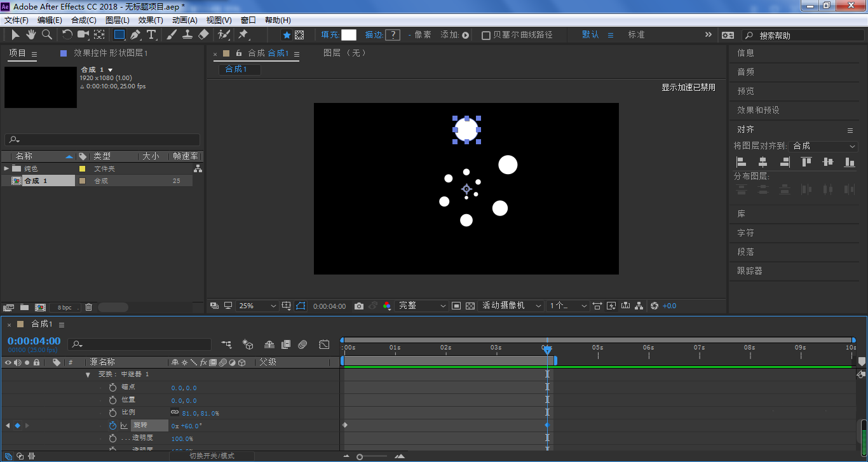Open the 效果(T) menu
Viewport: 868px width, 462px height.
click(x=151, y=20)
